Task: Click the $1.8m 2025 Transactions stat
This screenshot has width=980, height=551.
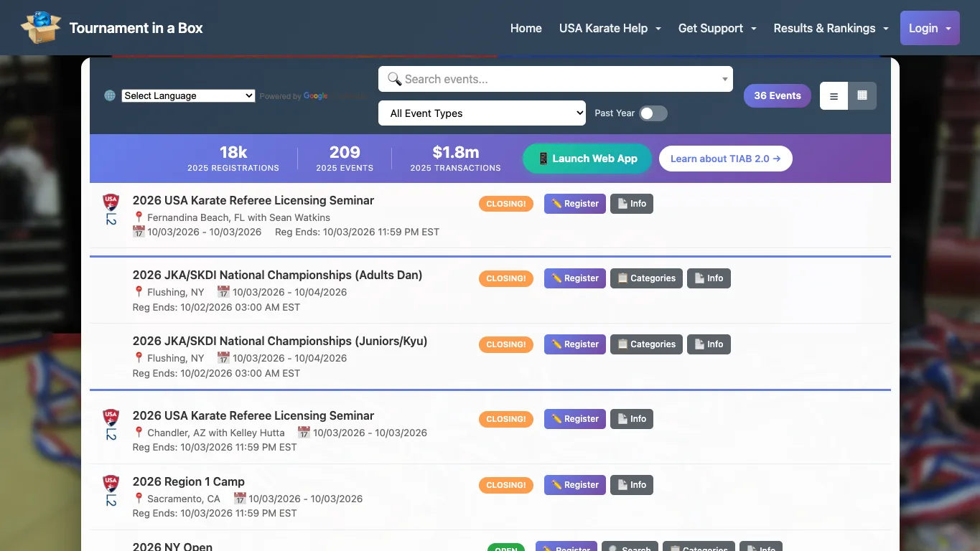Action: click(456, 159)
